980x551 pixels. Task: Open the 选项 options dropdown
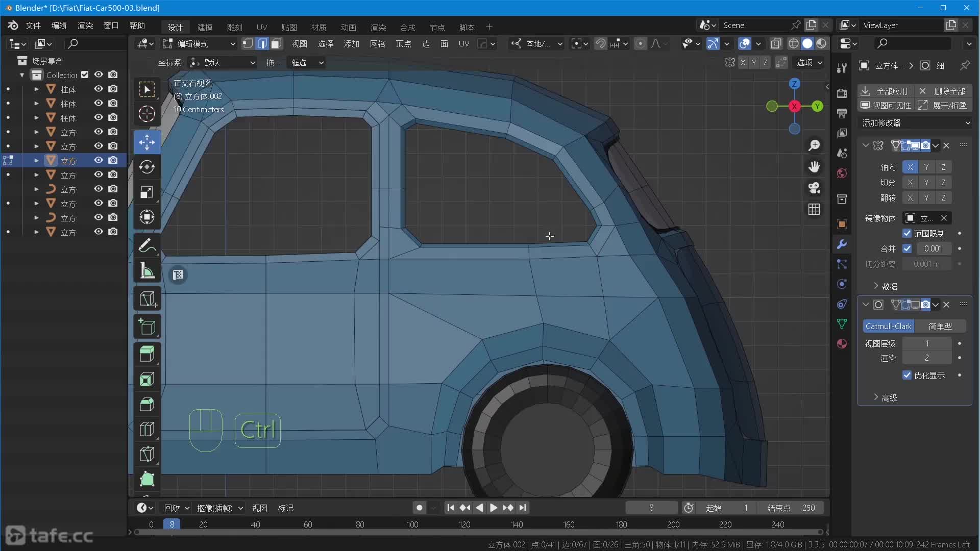810,63
